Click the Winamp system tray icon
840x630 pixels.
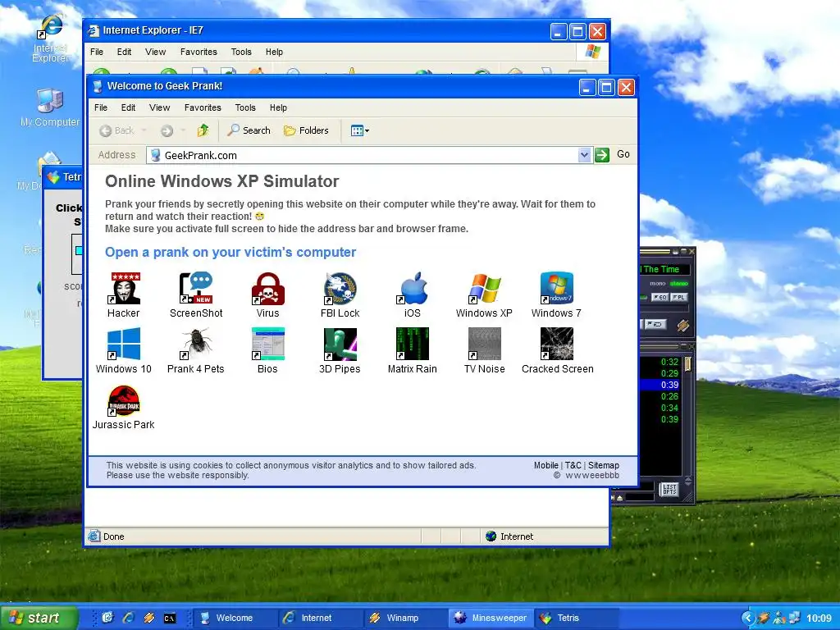[x=765, y=619]
